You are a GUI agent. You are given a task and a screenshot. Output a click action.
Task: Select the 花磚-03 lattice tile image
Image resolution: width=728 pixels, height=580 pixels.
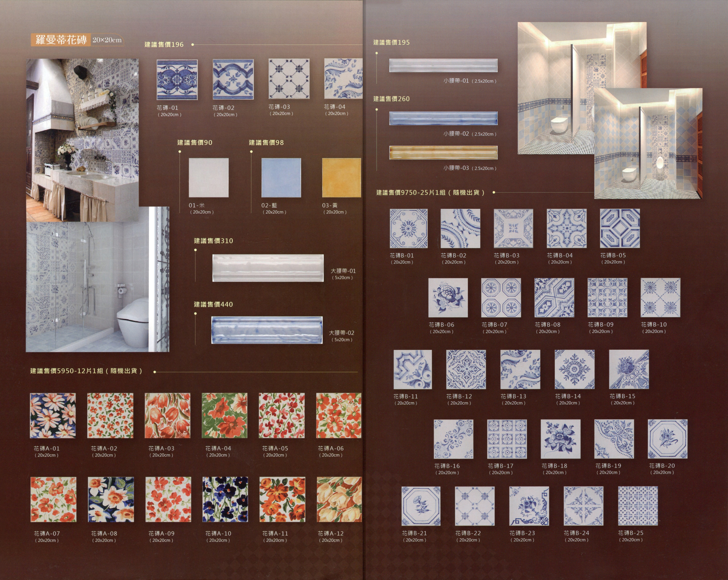pos(289,79)
